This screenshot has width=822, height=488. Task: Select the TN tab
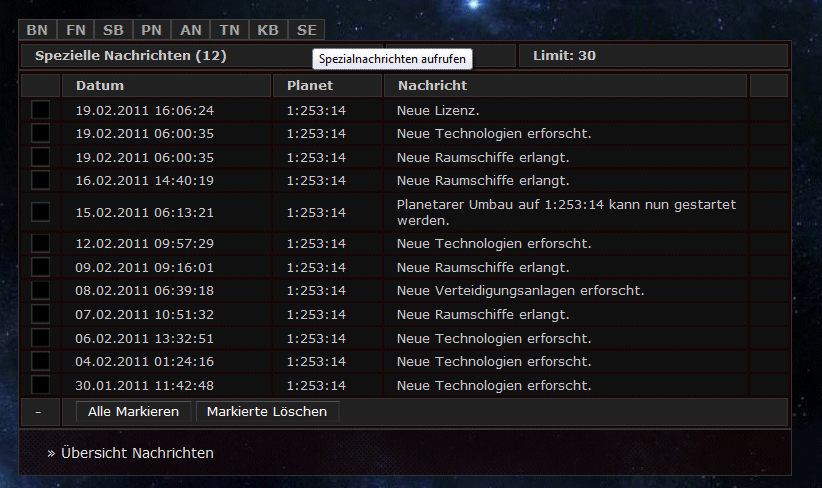(229, 30)
